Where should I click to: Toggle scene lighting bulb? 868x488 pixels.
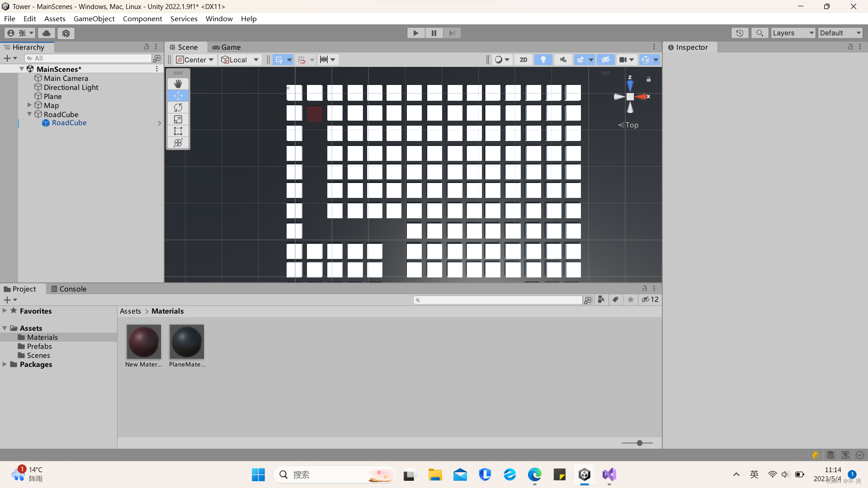(543, 60)
